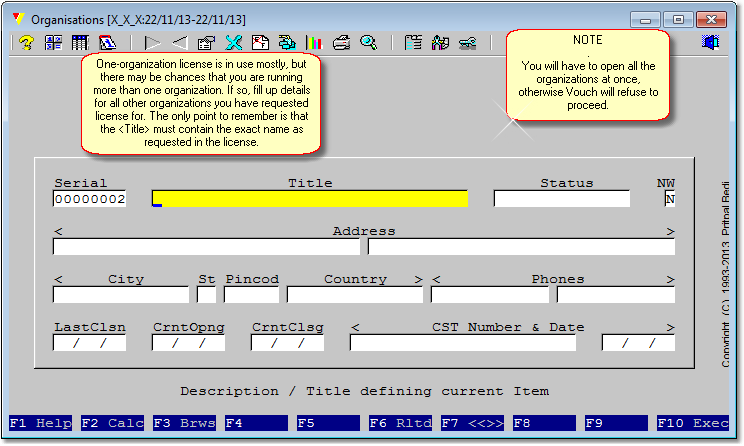Viewport: 744px width, 446px height.
Task: Toggle the NW field showing N
Action: [669, 199]
